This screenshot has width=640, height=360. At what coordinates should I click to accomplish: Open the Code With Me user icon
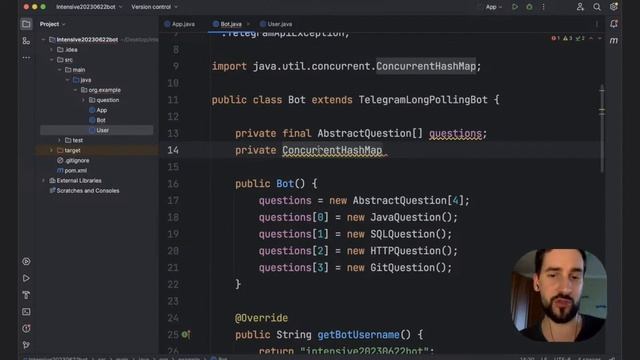580,7
